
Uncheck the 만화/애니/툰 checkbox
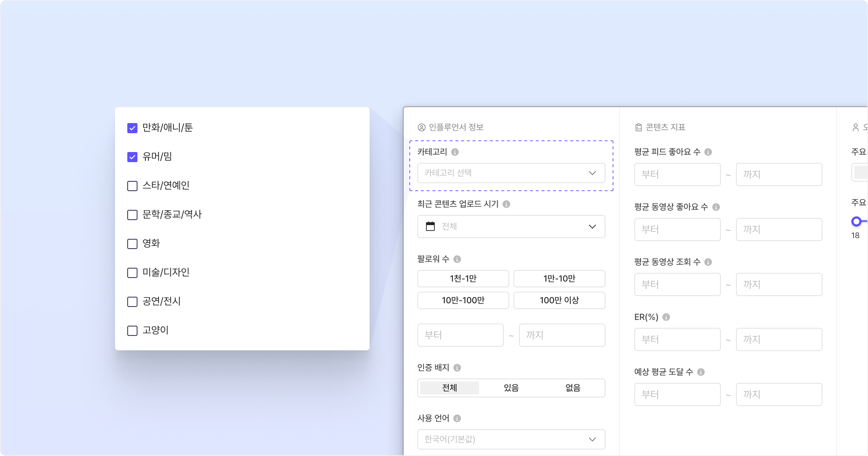tap(132, 128)
